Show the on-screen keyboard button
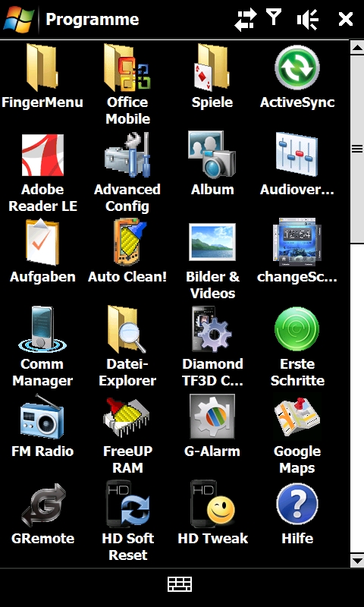 [x=180, y=584]
